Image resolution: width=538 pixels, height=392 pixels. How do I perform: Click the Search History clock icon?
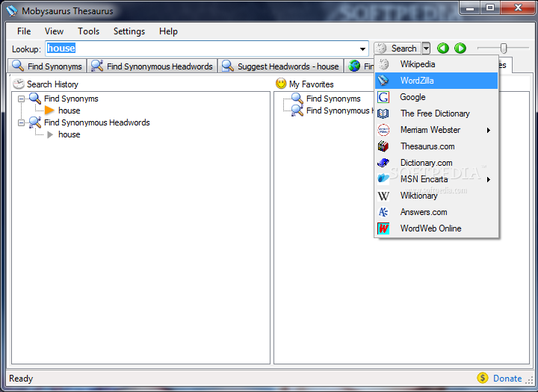coord(19,84)
